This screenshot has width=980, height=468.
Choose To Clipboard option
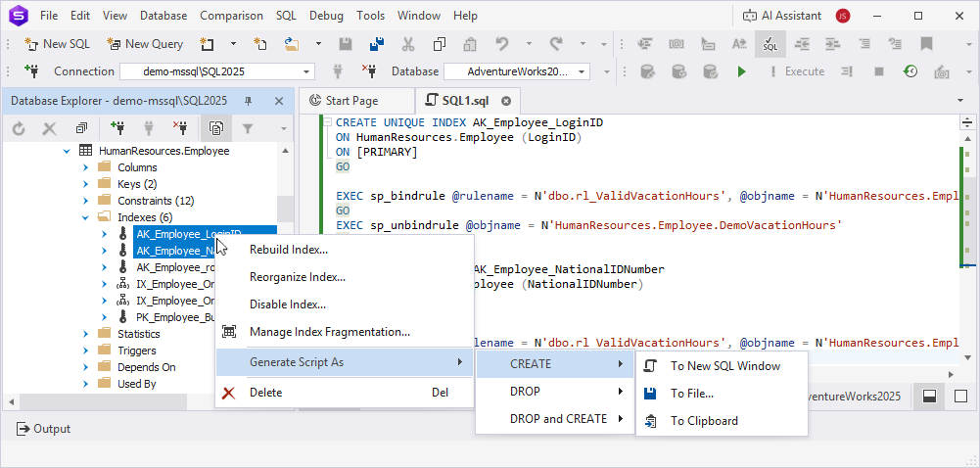[722, 421]
